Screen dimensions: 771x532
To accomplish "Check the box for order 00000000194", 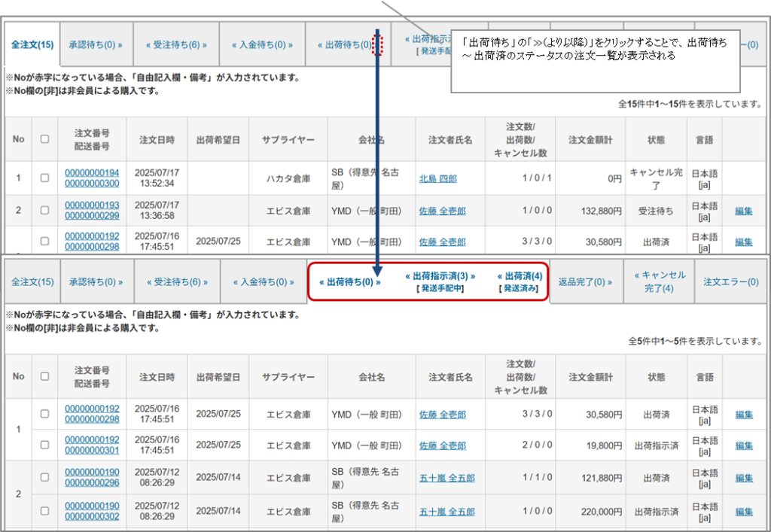I will 44,178.
